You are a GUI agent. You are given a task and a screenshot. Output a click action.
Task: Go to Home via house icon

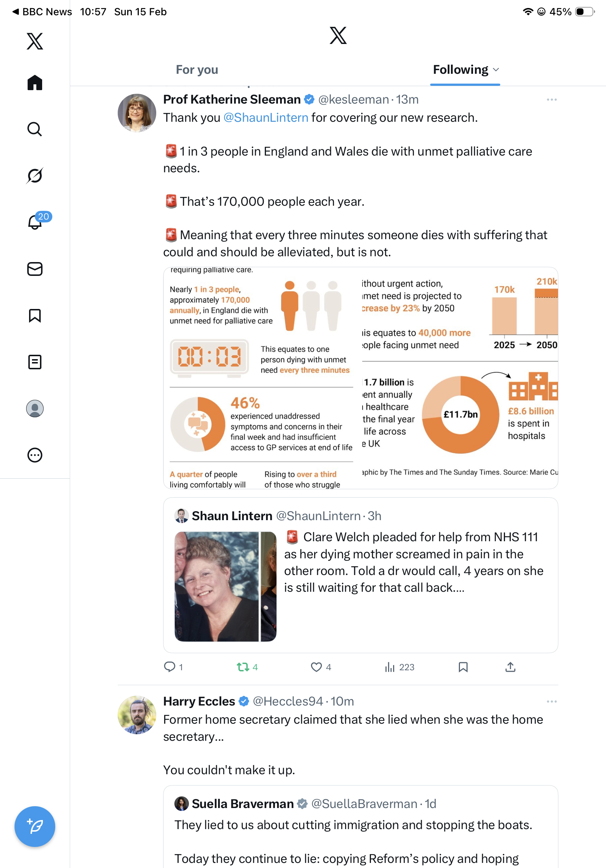point(35,83)
